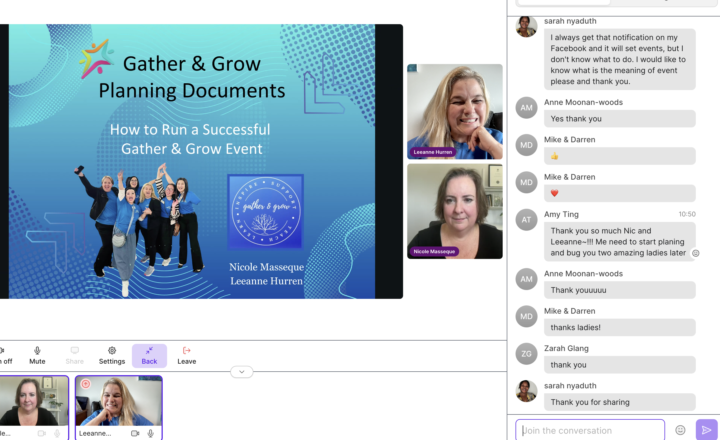Mute the microphone in the call toolbar
Image resolution: width=720 pixels, height=440 pixels.
tap(37, 355)
